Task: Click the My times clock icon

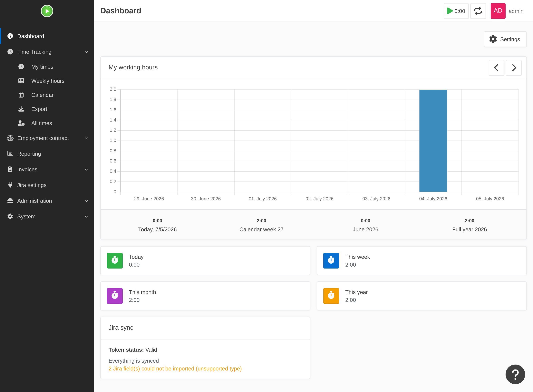Action: 21,67
